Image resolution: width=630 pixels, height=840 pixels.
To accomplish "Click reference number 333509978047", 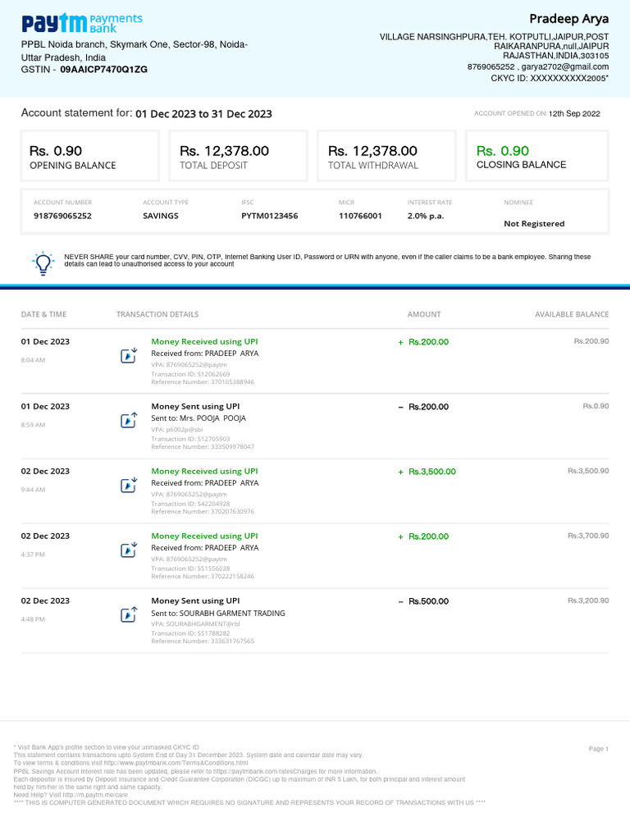I will tap(231, 447).
